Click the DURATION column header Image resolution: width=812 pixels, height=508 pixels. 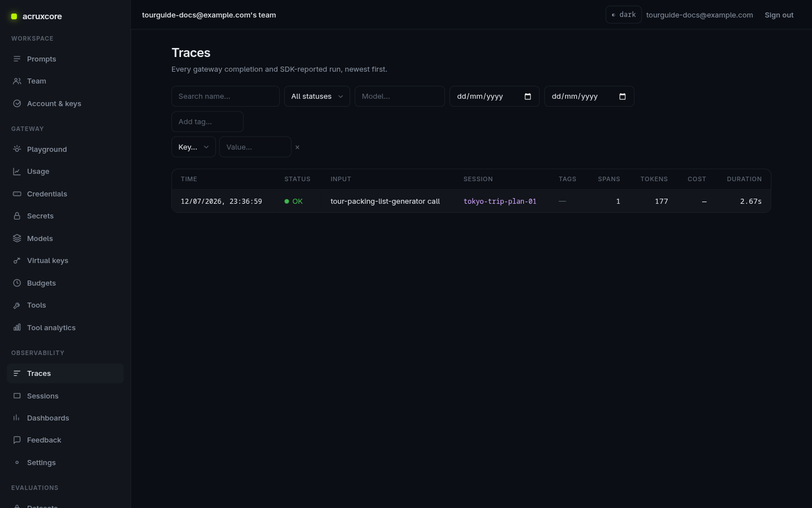tap(744, 179)
